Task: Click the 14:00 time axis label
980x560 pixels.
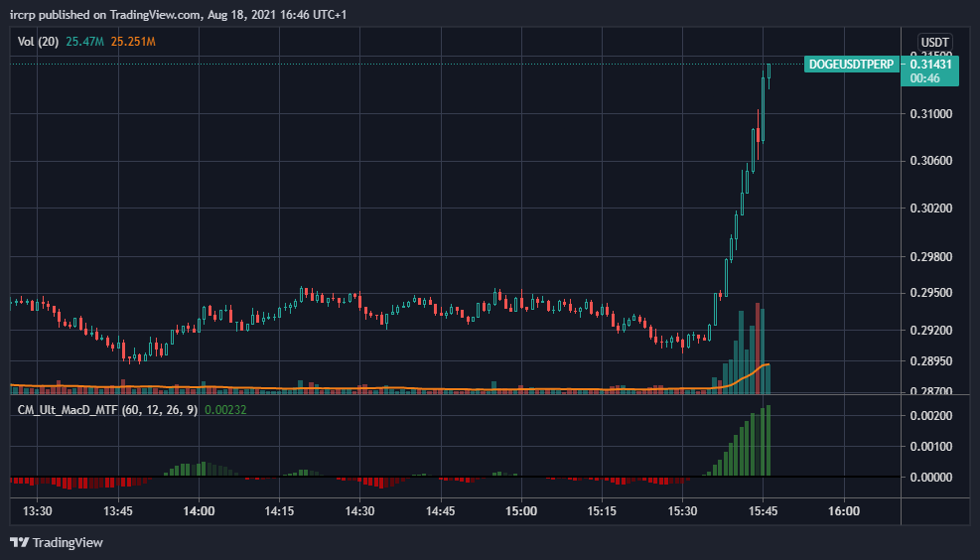Action: (199, 511)
